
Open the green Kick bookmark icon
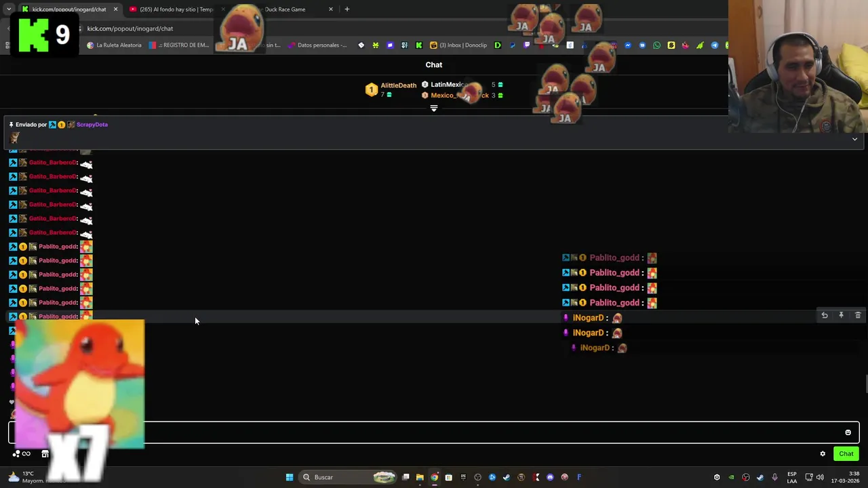418,45
